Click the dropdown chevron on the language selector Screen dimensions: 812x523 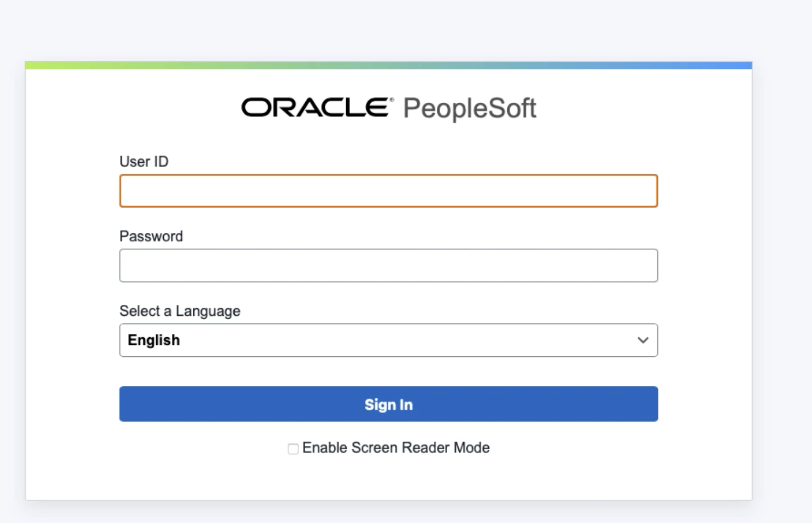[643, 340]
